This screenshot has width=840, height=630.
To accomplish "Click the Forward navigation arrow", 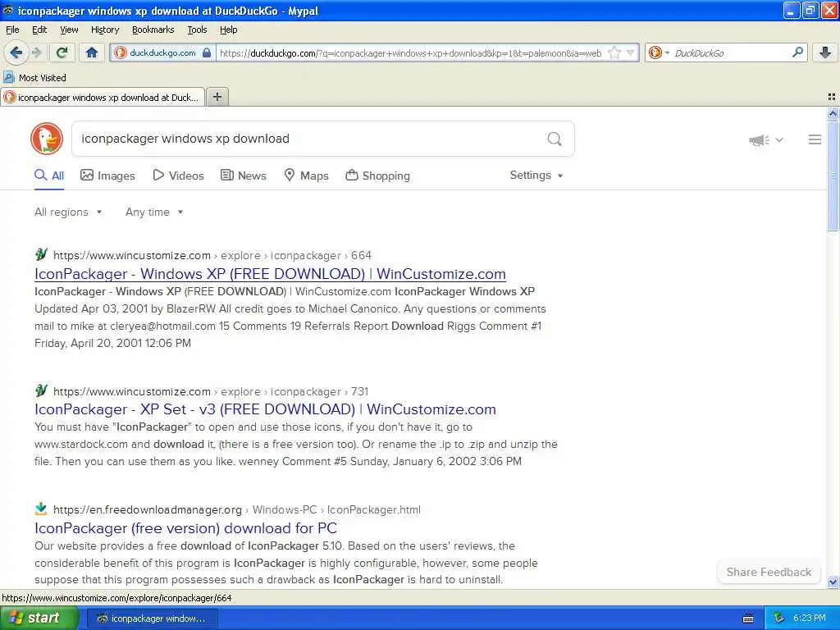I will 36,52.
